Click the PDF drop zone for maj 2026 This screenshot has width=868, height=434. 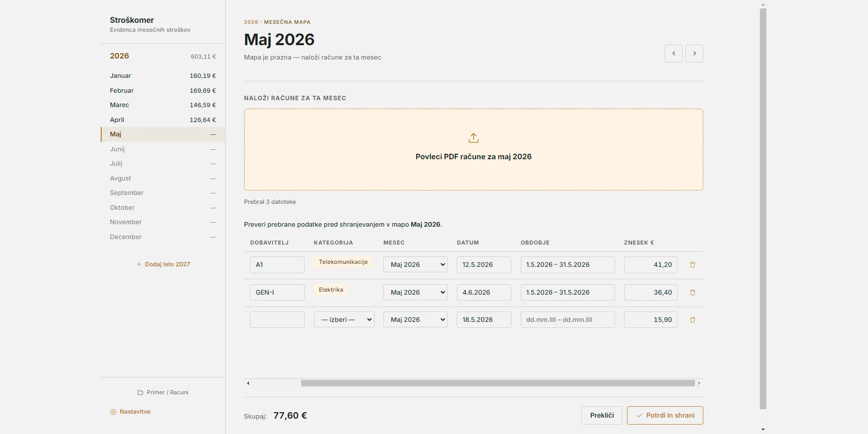click(474, 150)
